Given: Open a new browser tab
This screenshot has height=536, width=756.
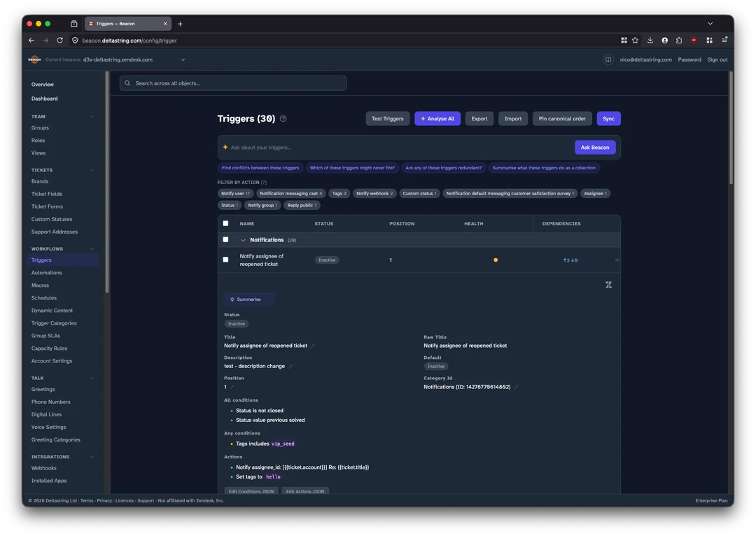Looking at the screenshot, I should (180, 24).
